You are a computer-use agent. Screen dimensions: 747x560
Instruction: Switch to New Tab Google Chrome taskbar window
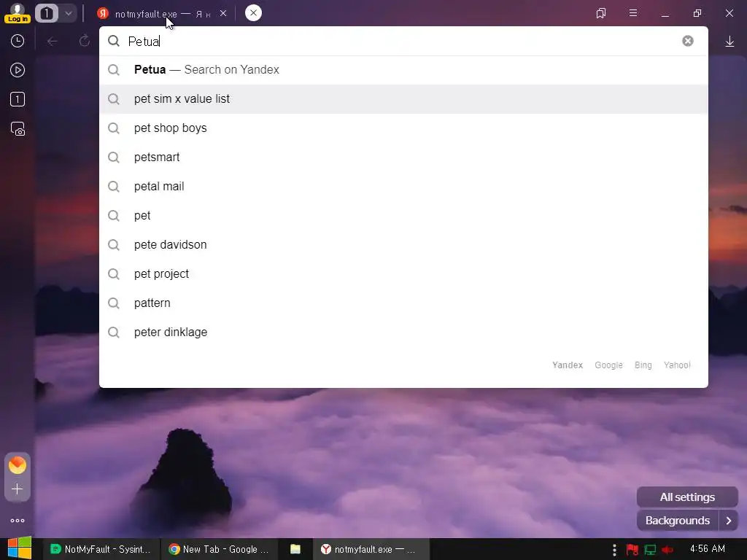point(219,549)
